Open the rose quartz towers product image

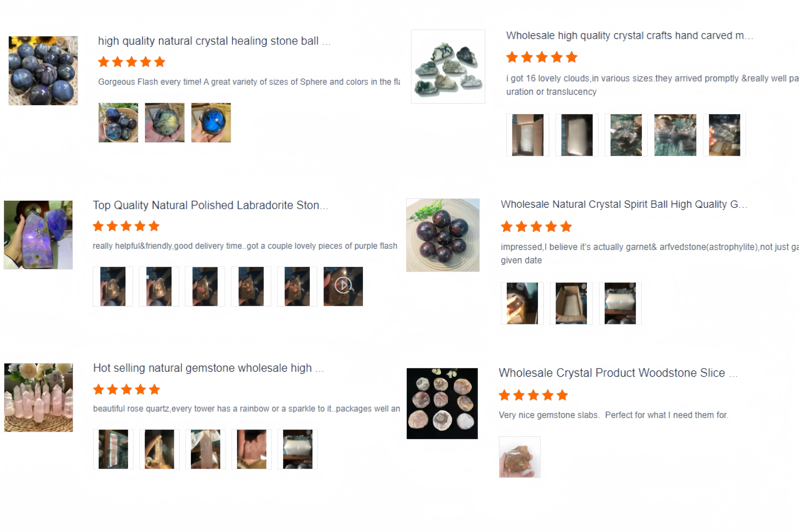pyautogui.click(x=38, y=398)
